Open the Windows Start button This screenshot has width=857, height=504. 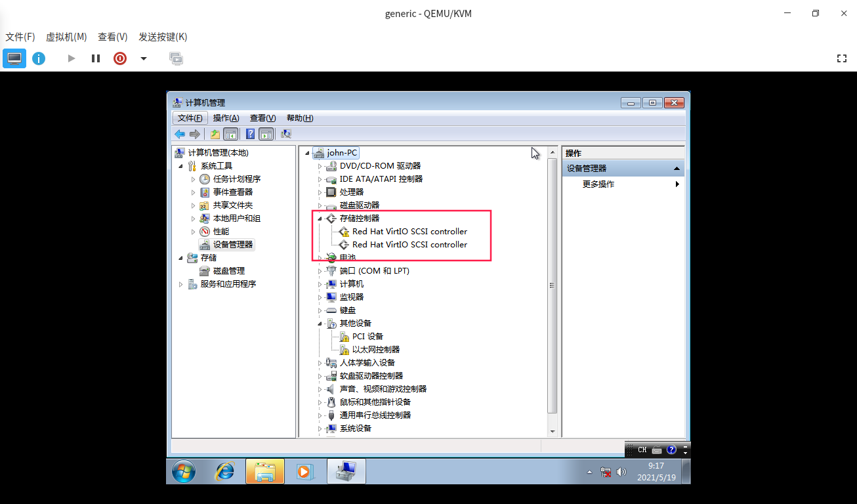point(184,471)
